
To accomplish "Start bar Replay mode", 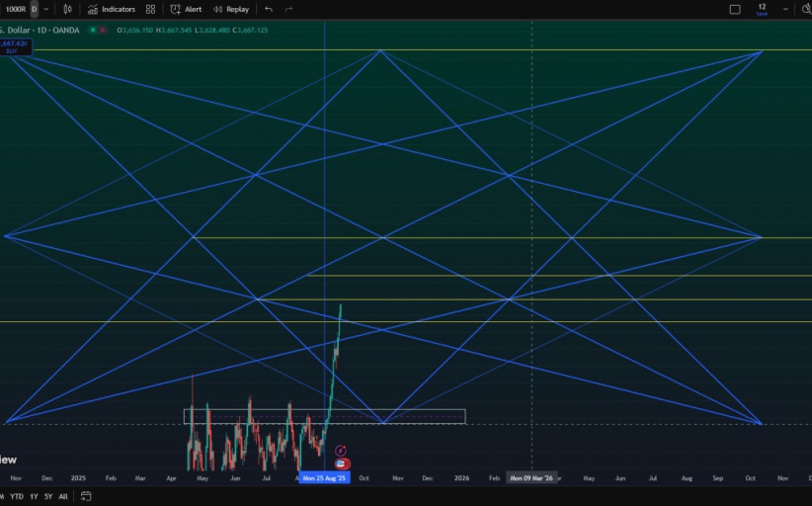I will point(231,9).
